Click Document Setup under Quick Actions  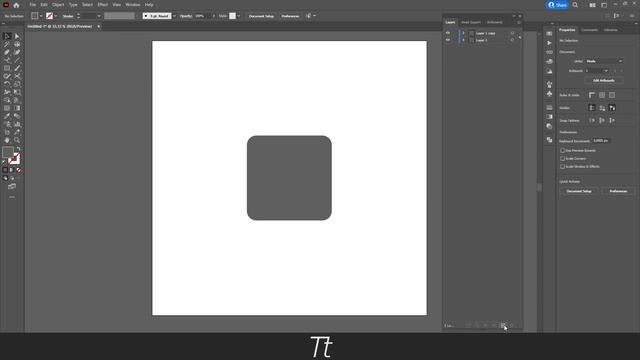[579, 191]
